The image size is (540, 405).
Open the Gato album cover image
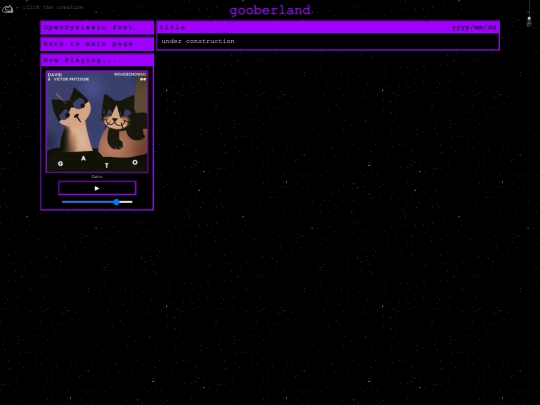97,121
